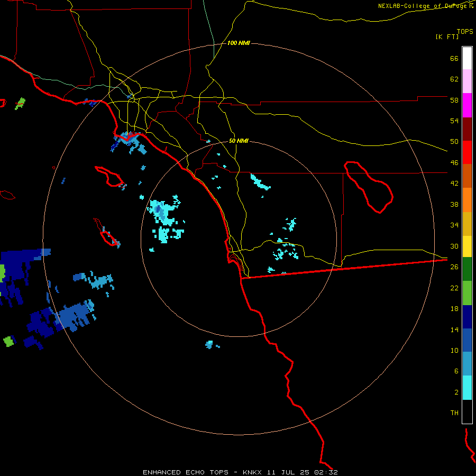This screenshot has height=476, width=476.
Task: Click the '50 NMI' range ring label
Action: point(239,141)
